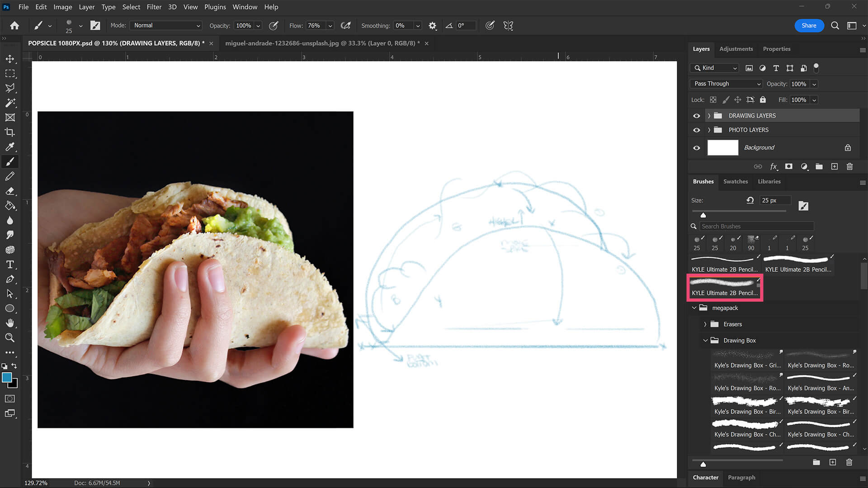Select highlighted KYLE Ultimate 2B Pencil brush
868x488 pixels.
tap(725, 287)
